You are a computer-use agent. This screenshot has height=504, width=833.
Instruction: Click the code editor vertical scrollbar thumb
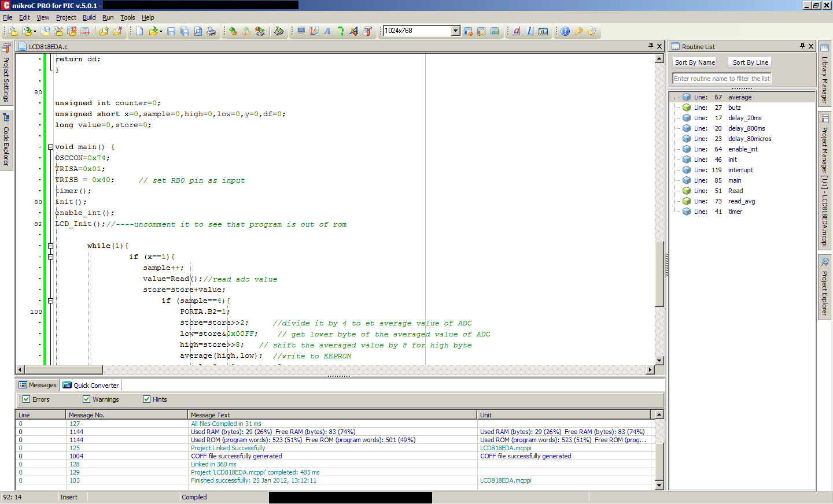coord(659,273)
